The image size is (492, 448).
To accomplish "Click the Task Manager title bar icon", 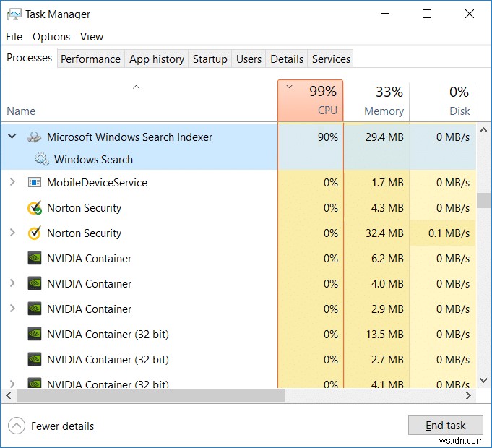I will 14,14.
